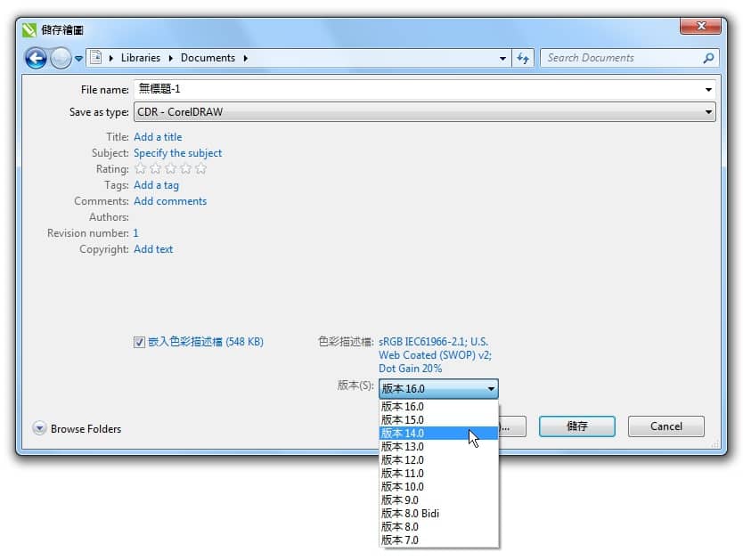The height and width of the screenshot is (560, 743).
Task: Click the back navigation arrow button
Action: point(36,59)
